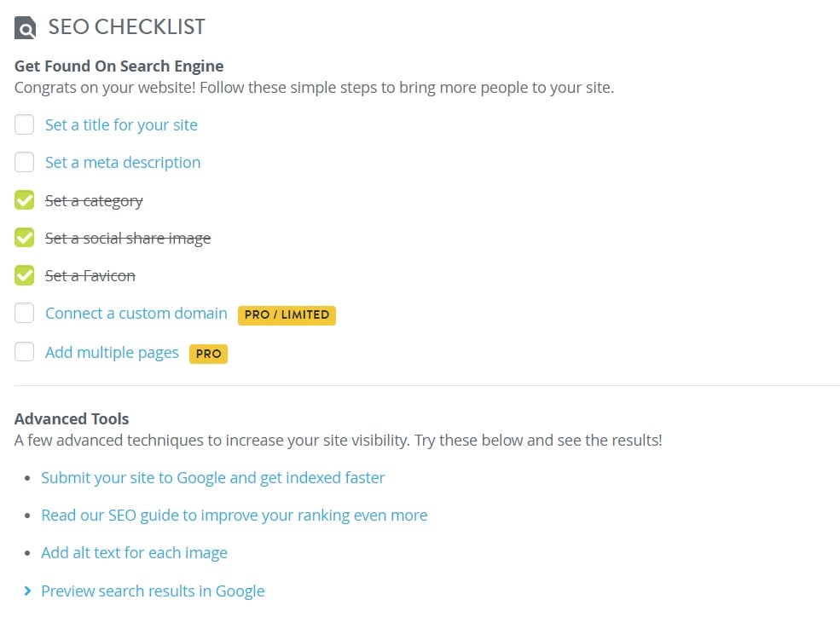Open 'Set a title for your site' link
Screen dimensions: 840x640
[x=121, y=125]
